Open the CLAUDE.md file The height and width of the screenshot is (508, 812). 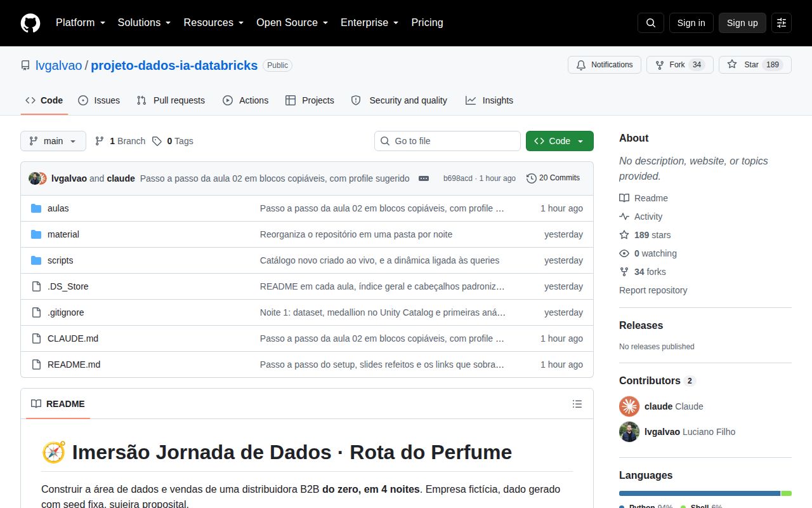click(x=73, y=338)
